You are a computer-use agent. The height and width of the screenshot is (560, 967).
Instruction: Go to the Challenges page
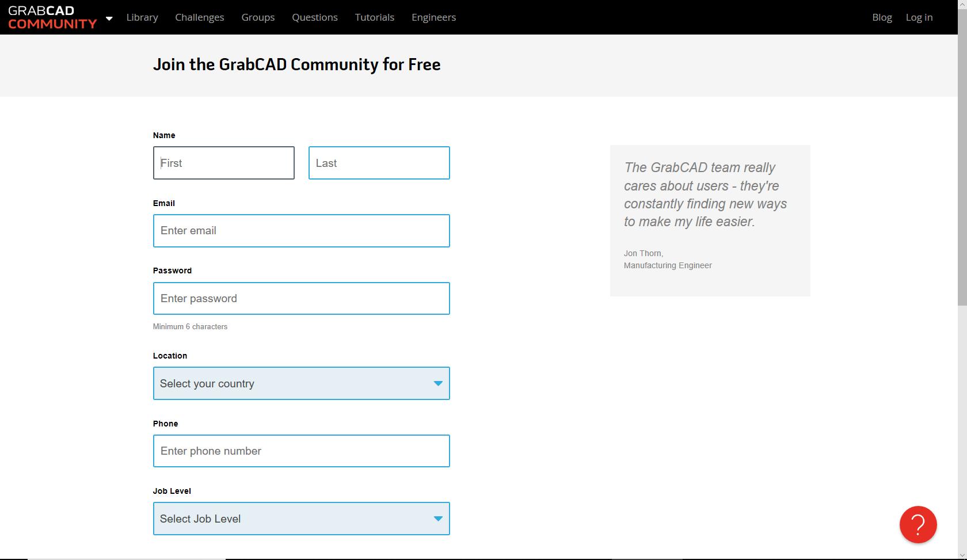click(x=199, y=17)
